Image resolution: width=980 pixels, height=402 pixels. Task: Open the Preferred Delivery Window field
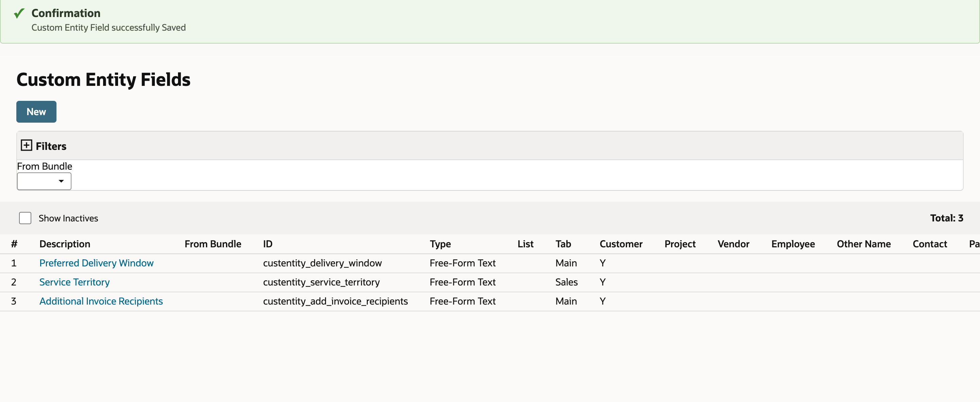[x=96, y=263]
